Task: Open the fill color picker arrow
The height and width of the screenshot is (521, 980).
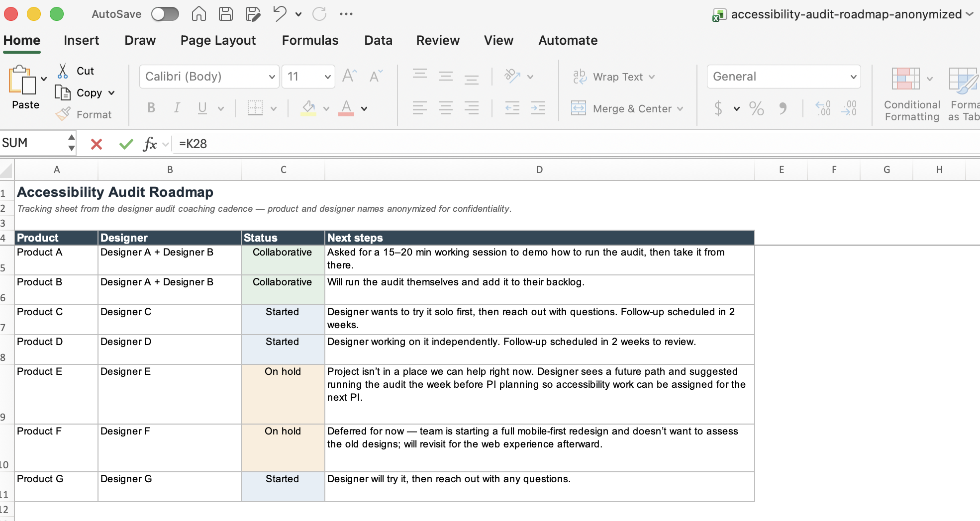Action: [326, 108]
